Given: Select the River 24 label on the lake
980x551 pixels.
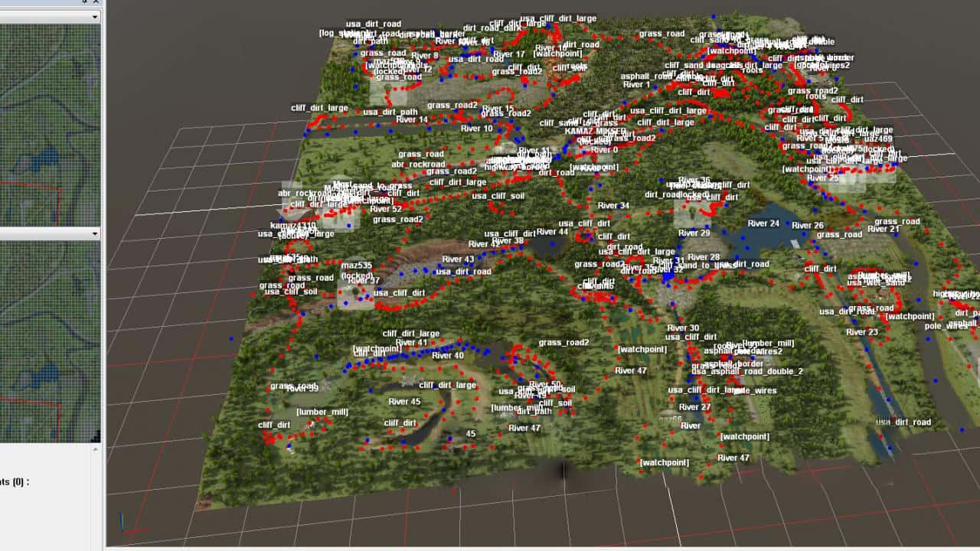Looking at the screenshot, I should pos(763,223).
